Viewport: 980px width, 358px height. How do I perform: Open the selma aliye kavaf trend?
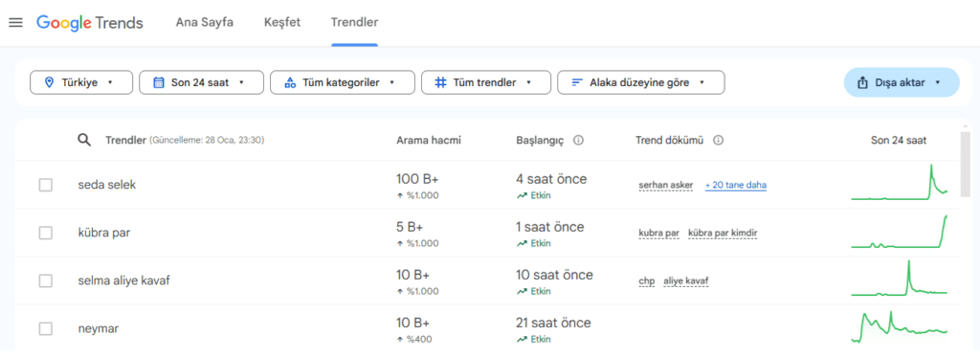pyautogui.click(x=123, y=280)
